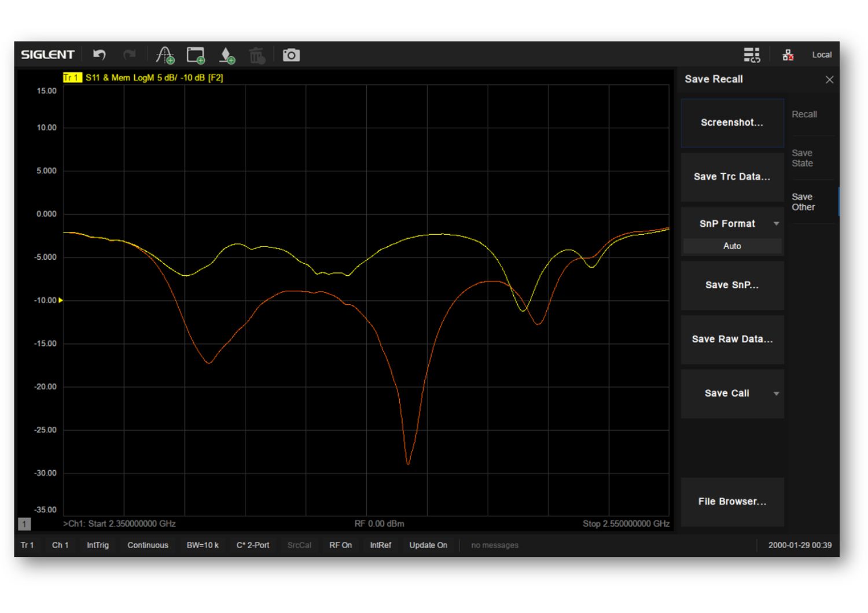Open the menu list icon at top right
This screenshot has width=868, height=613.
[x=752, y=55]
